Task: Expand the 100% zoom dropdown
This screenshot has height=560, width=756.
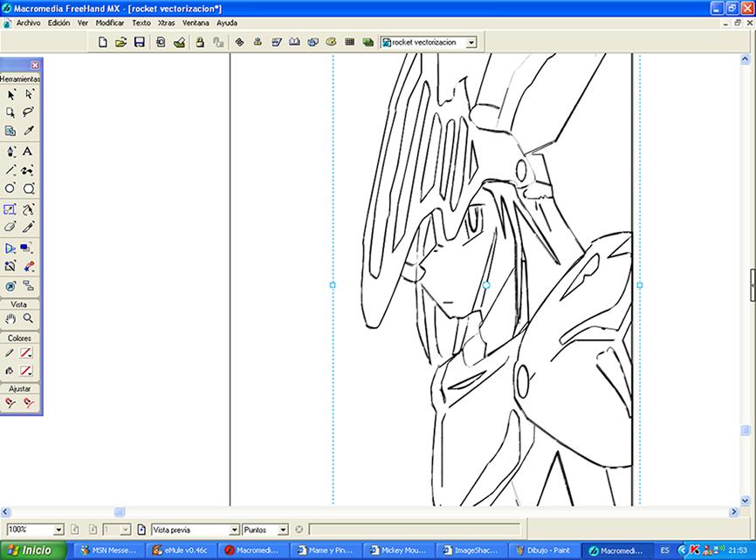Action: [58, 529]
